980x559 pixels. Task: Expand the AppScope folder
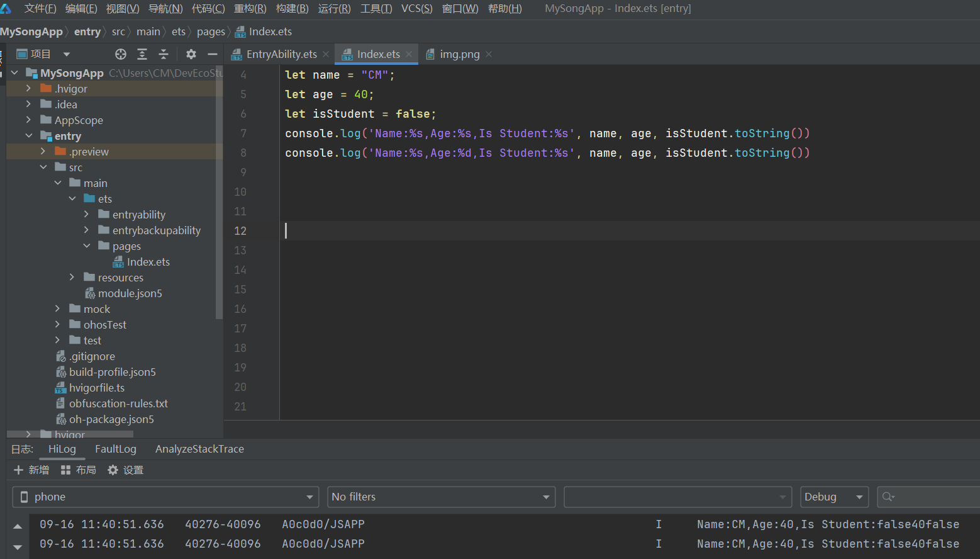coord(28,120)
